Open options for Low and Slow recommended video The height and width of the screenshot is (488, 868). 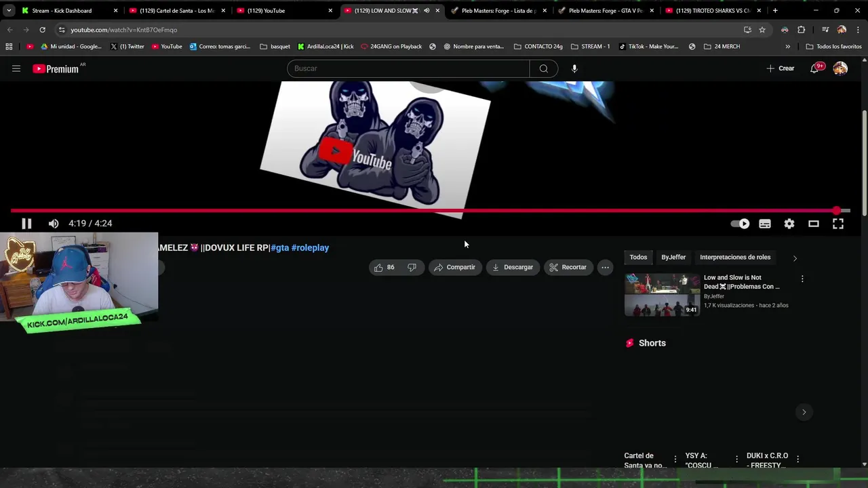pyautogui.click(x=802, y=279)
